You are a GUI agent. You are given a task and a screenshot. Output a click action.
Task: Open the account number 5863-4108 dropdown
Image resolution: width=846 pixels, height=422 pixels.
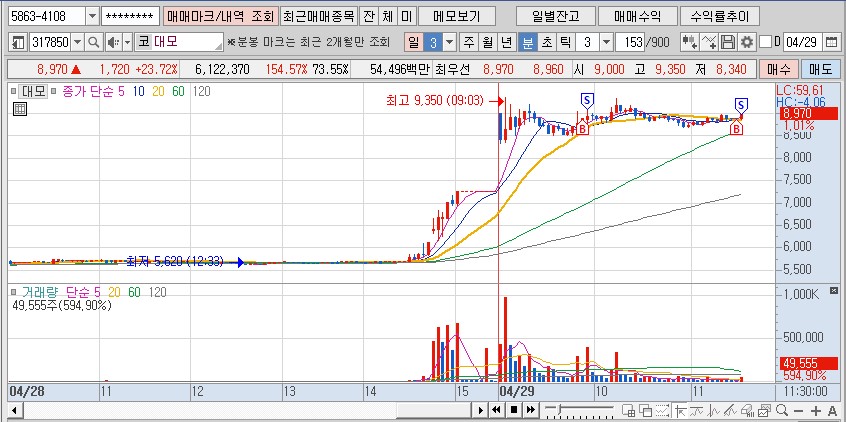pyautogui.click(x=92, y=17)
